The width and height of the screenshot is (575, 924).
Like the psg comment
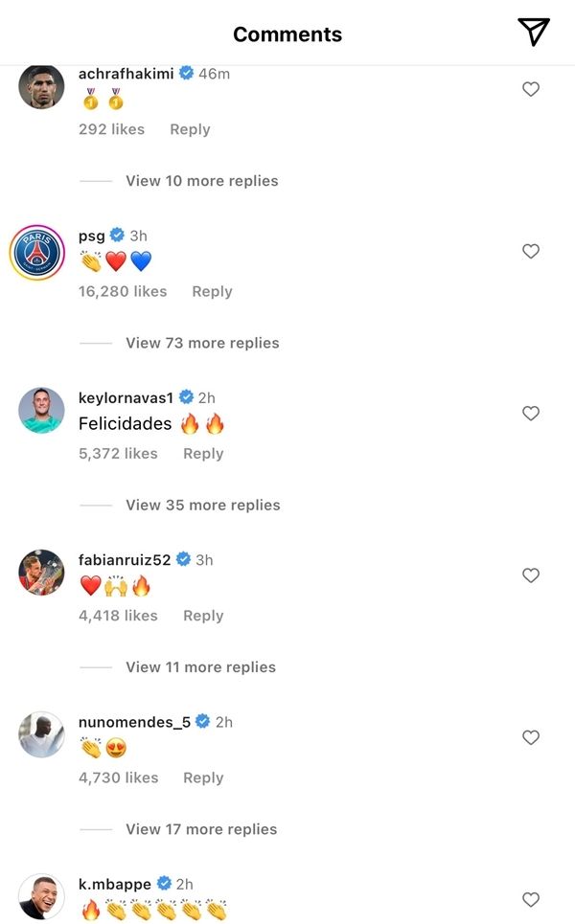pyautogui.click(x=531, y=251)
